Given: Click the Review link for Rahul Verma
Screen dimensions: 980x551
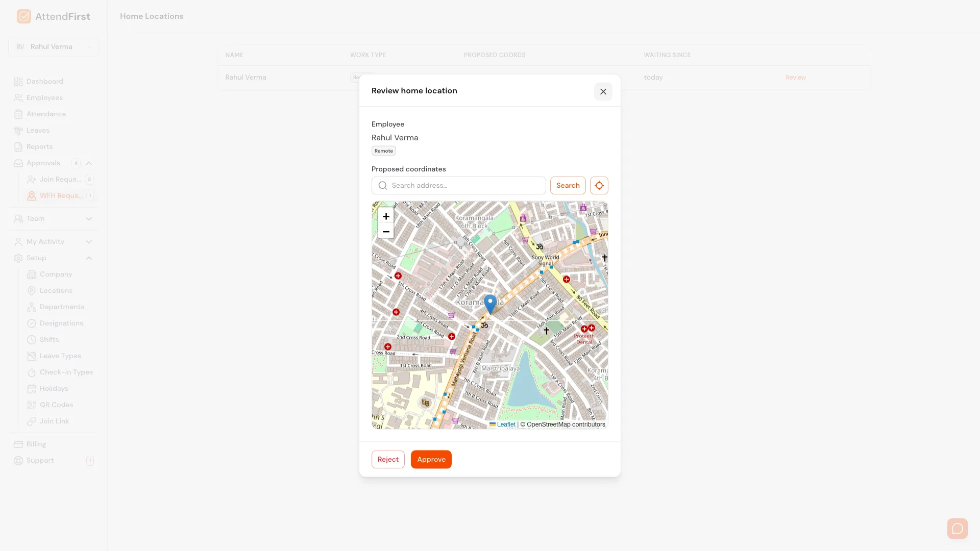Looking at the screenshot, I should pyautogui.click(x=796, y=78).
